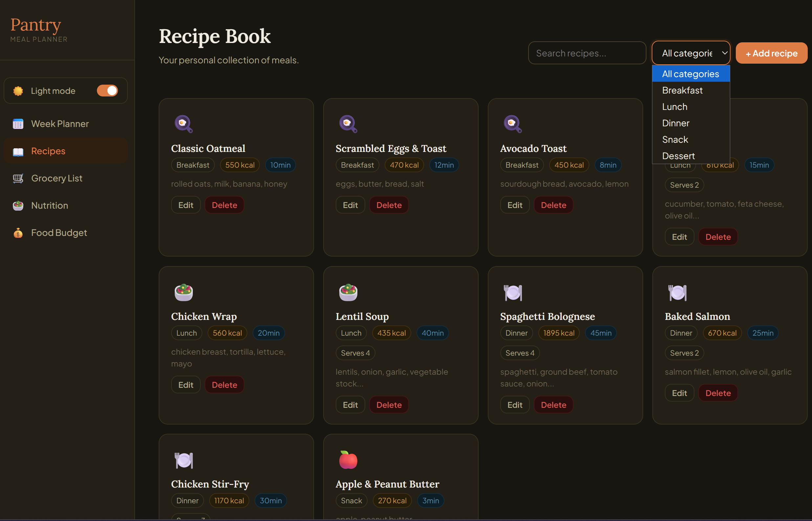Open the Week Planner from the sidebar

coord(59,124)
